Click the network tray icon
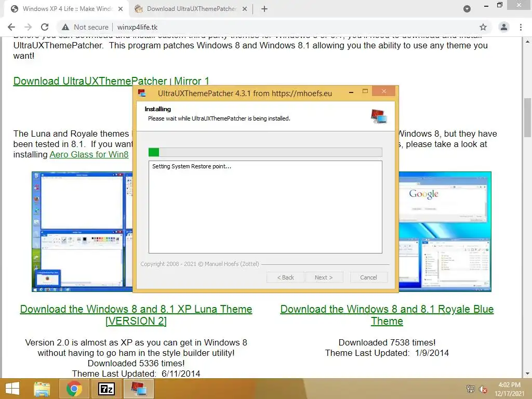 [471, 389]
